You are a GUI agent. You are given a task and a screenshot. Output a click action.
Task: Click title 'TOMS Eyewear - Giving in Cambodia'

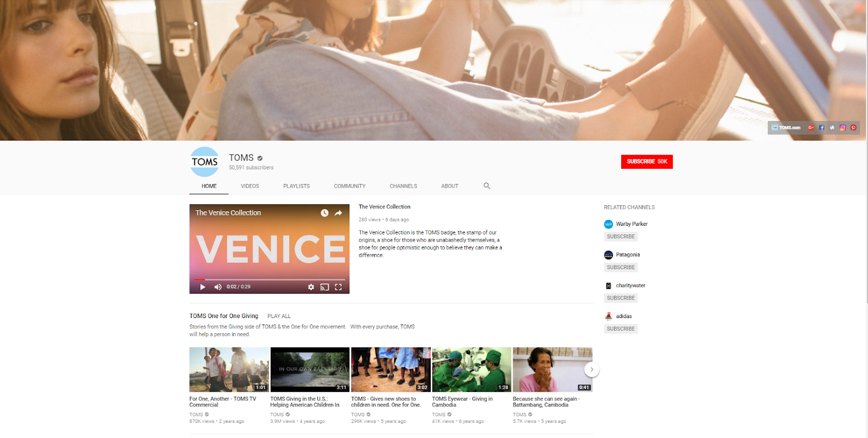462,402
